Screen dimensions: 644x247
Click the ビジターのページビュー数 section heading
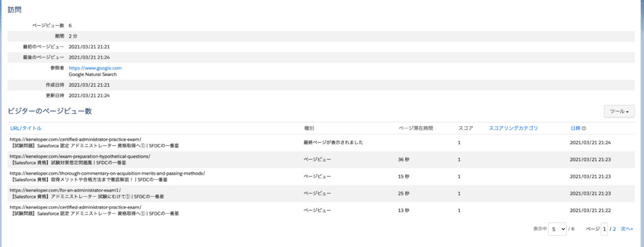pyautogui.click(x=50, y=111)
